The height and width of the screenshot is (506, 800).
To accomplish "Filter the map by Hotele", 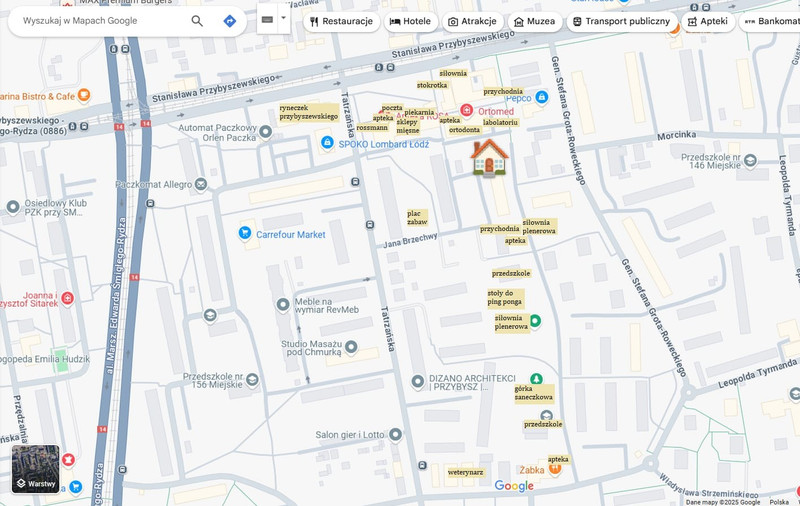I will coord(410,21).
